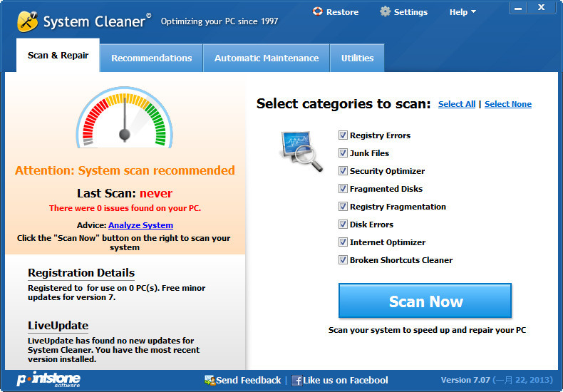Click the 'Last Scan: never' text
This screenshot has width=563, height=392.
125,193
